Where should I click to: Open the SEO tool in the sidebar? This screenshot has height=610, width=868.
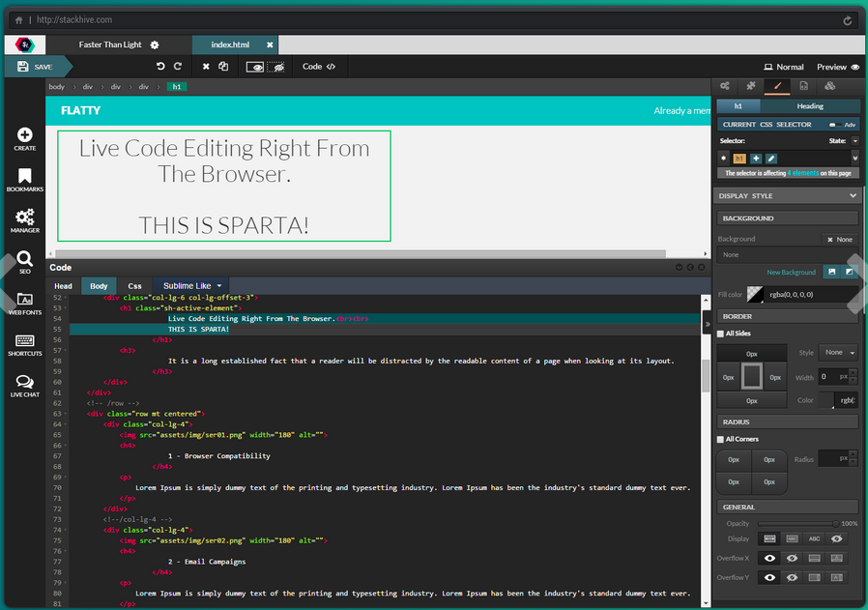click(24, 262)
